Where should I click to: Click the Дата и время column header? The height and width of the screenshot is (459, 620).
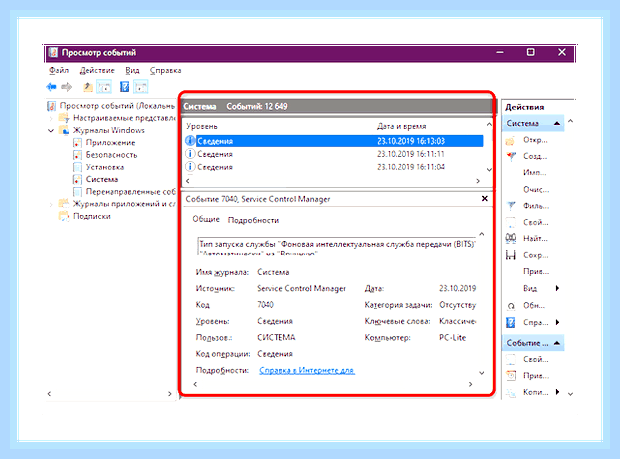[401, 127]
